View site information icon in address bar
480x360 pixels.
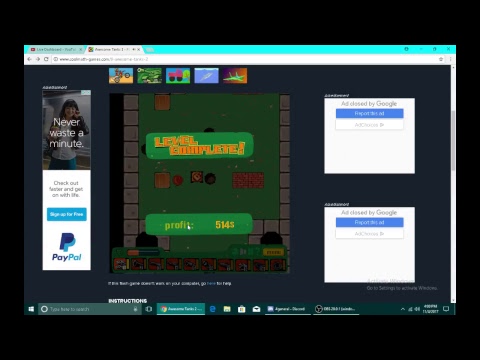tap(56, 59)
